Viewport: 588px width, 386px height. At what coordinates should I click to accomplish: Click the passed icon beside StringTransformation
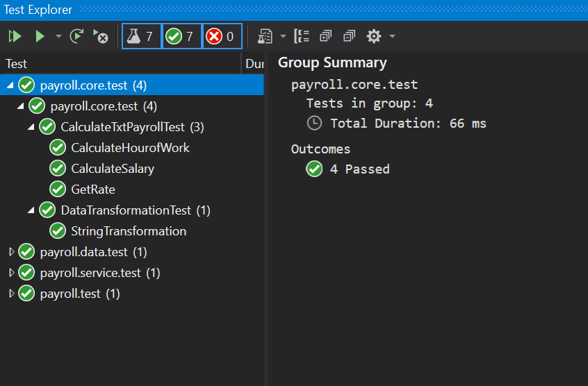58,231
